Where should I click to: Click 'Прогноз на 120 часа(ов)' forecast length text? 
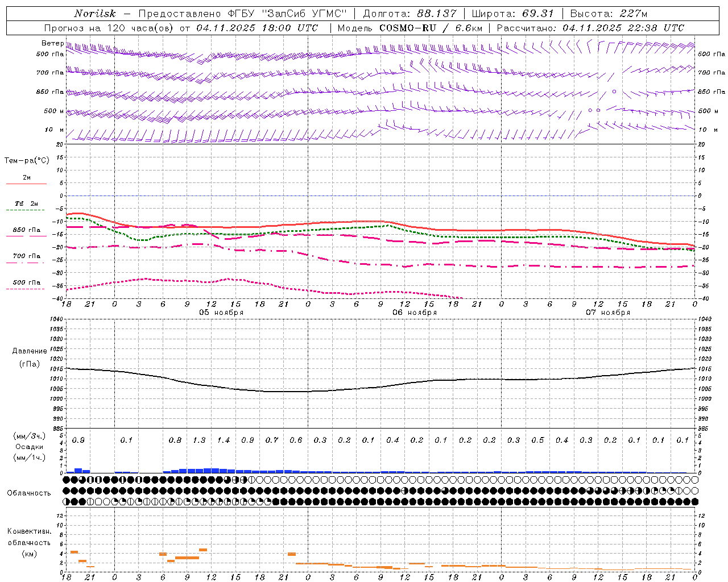point(109,28)
